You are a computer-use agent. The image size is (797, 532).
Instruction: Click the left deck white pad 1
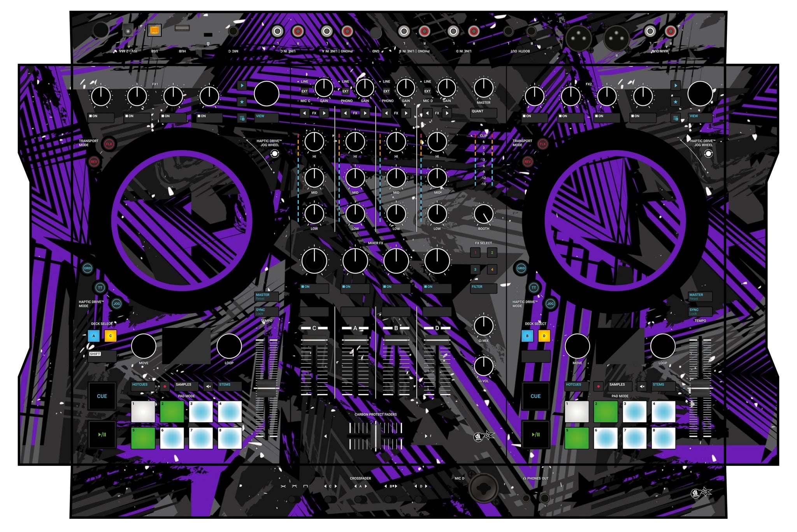coord(143,411)
